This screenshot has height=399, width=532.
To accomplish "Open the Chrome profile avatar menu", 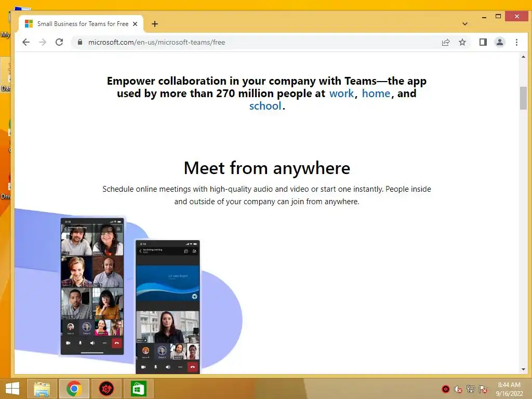I will (499, 42).
